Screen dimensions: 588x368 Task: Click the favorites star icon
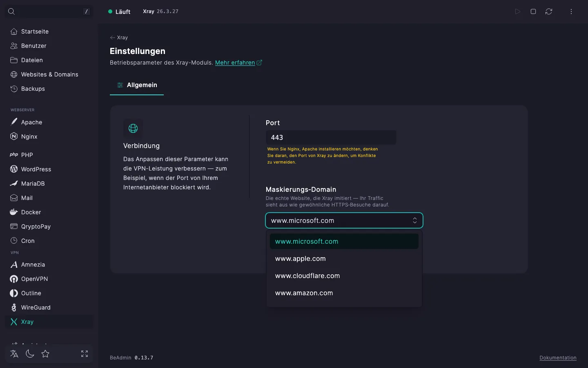coord(45,354)
